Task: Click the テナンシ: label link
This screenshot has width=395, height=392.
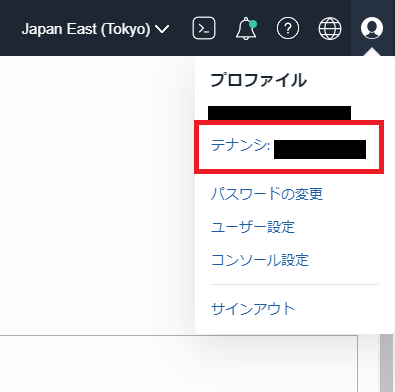Action: tap(240, 146)
